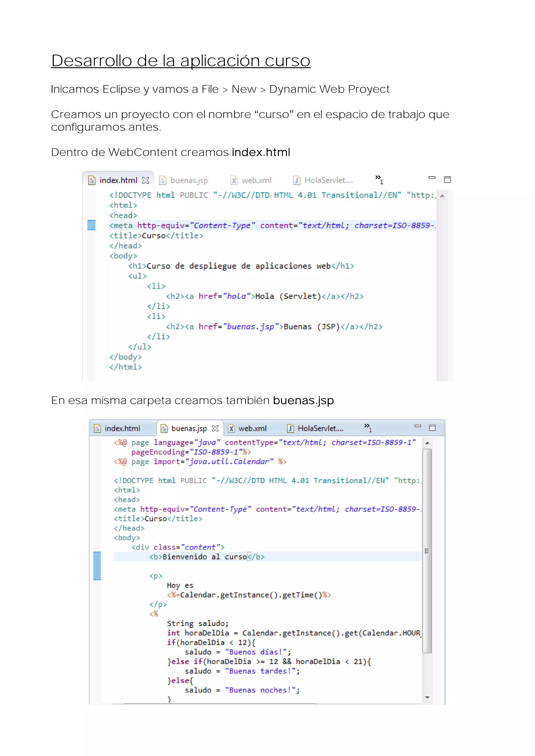Click the closing </html> tag in upper editor

[125, 367]
